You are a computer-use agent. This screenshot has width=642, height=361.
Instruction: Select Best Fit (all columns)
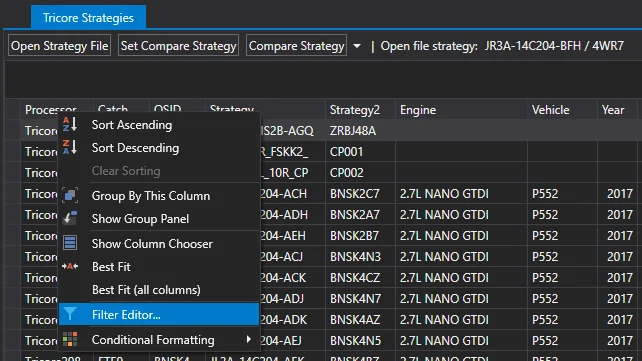159,290
